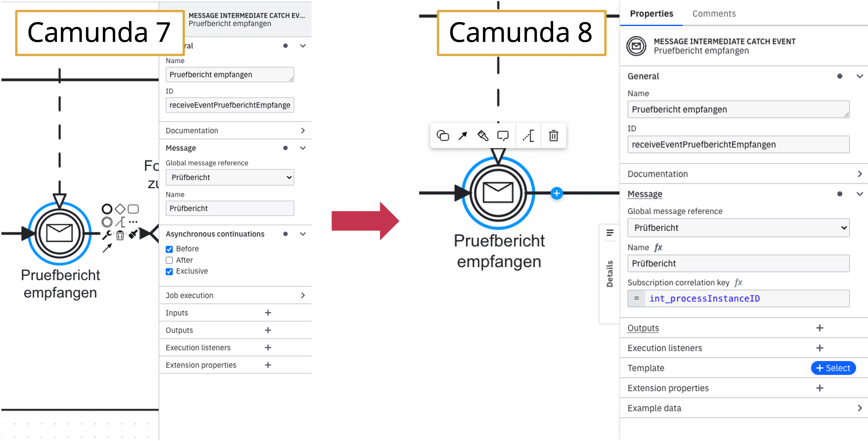
Task: Open Camunda 8 Global message reference dropdown
Action: coord(738,228)
